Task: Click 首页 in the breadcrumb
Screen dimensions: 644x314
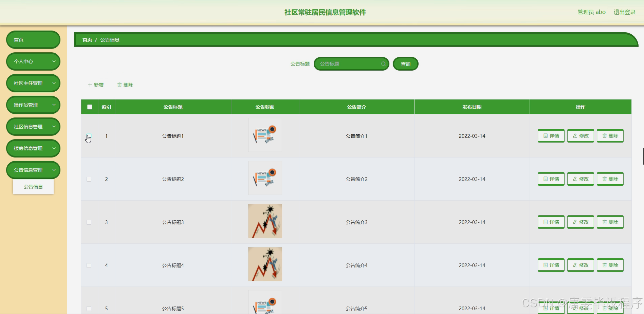Action: pyautogui.click(x=87, y=40)
